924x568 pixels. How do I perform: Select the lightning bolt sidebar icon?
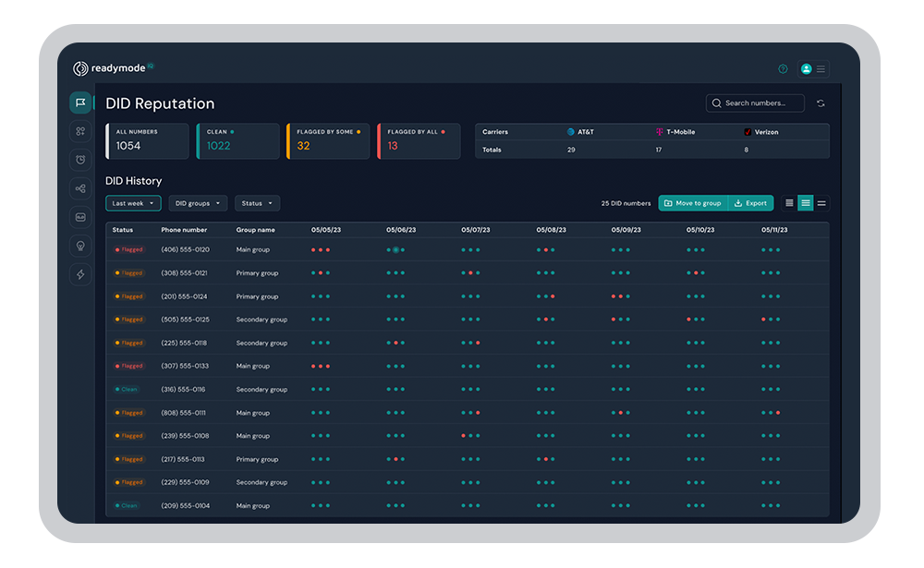click(x=80, y=274)
